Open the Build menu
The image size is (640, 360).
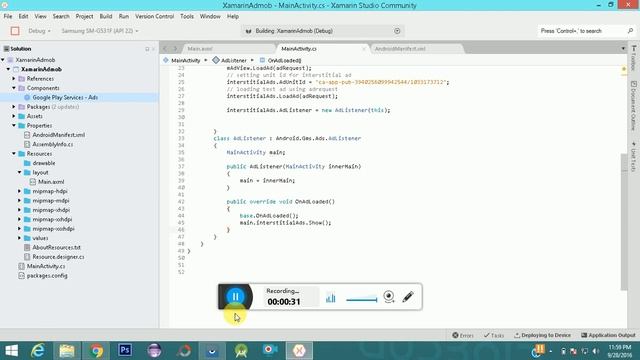pos(106,16)
